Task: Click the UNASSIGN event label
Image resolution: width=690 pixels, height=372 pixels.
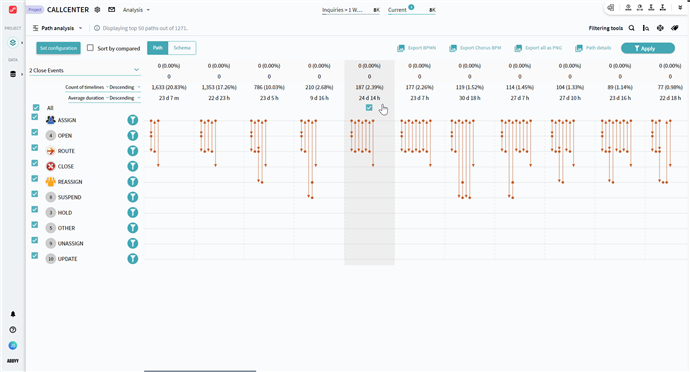Action: 70,243
